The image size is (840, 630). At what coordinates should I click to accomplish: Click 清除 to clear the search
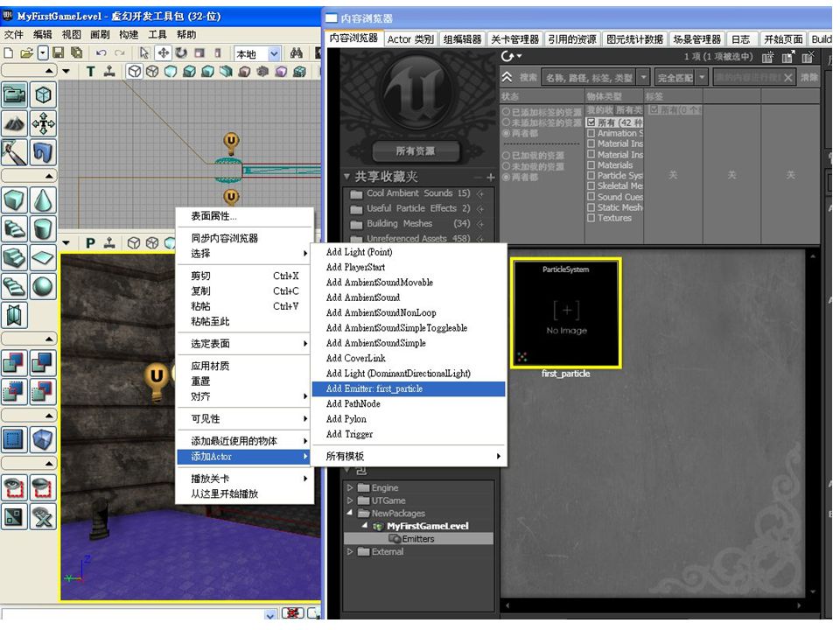tap(808, 78)
